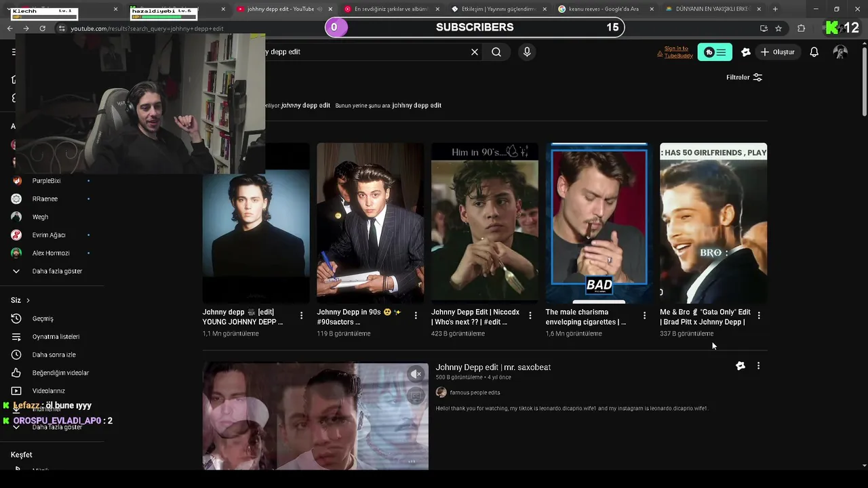868x488 pixels.
Task: Switch to the Etkileşim browser tab
Action: tap(498, 9)
